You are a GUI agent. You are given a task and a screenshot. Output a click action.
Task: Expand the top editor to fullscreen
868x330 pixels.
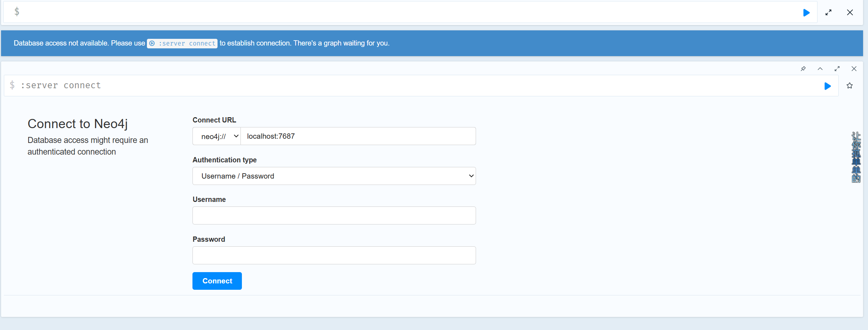(x=828, y=13)
